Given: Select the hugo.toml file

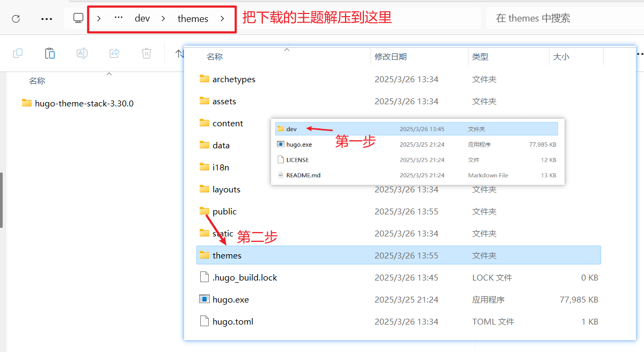Looking at the screenshot, I should 232,321.
